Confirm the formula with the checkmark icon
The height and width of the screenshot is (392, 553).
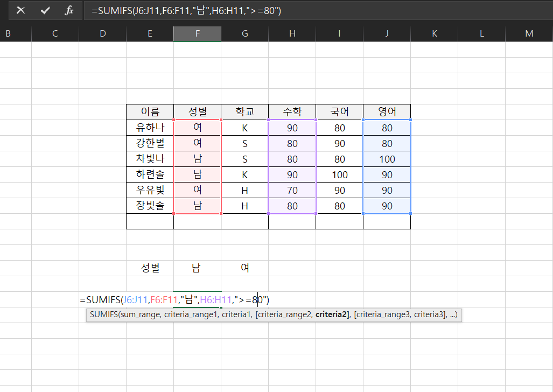45,10
